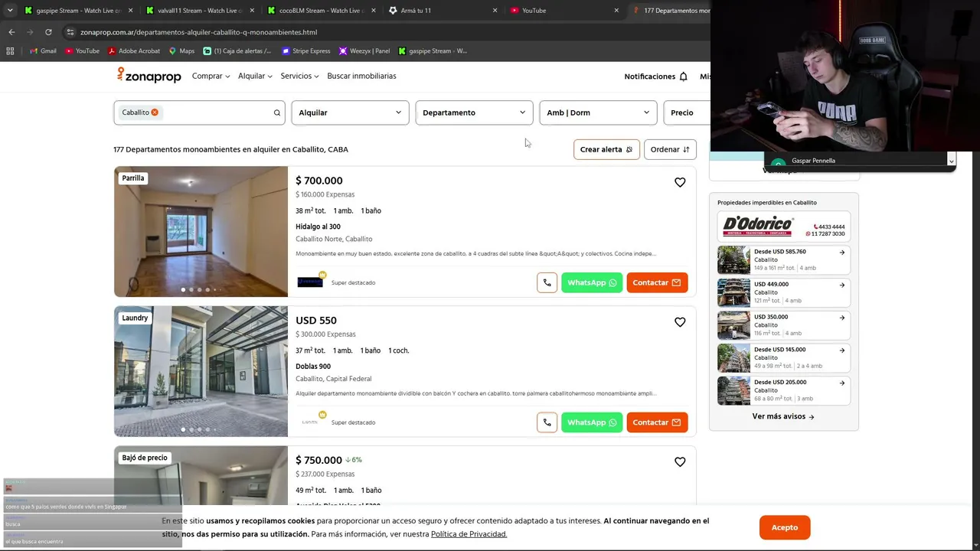Open the USD 449.000 property arrow

pos(842,285)
